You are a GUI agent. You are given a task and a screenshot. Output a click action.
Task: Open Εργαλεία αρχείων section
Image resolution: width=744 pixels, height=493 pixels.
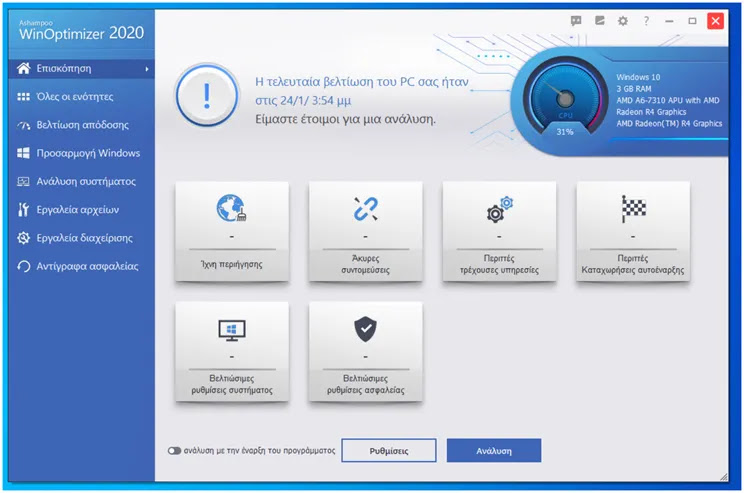tap(82, 210)
